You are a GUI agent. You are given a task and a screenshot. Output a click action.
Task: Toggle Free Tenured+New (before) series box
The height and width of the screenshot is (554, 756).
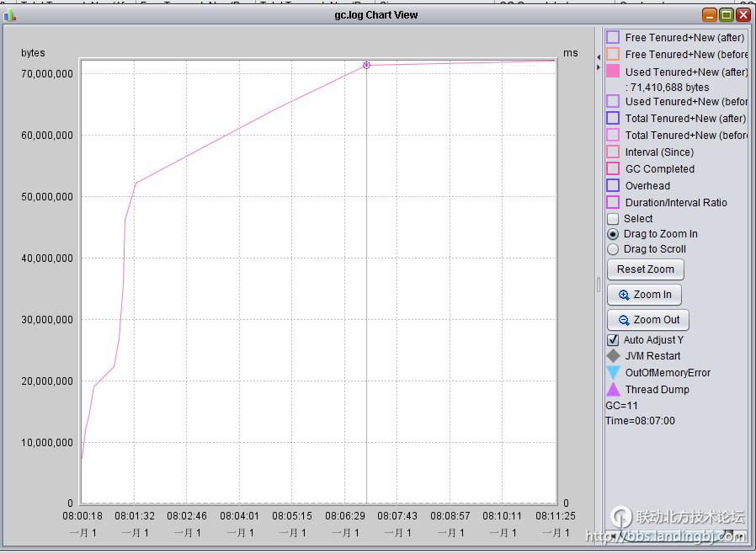(613, 55)
